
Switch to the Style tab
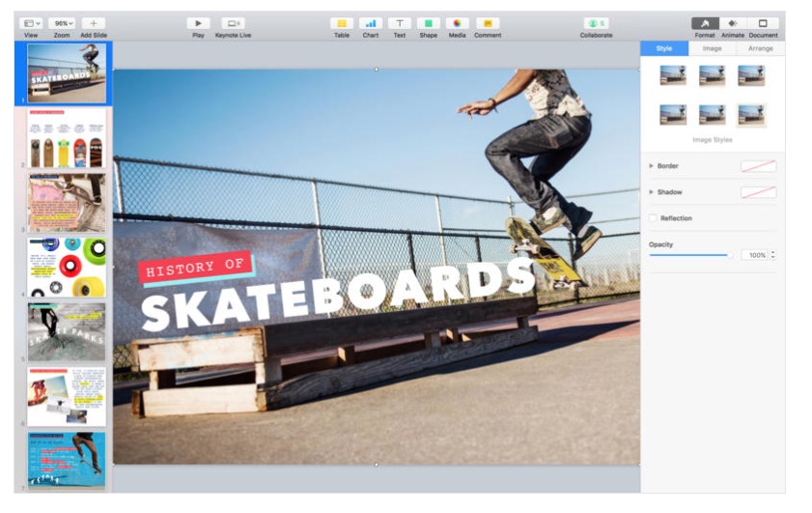coord(664,48)
